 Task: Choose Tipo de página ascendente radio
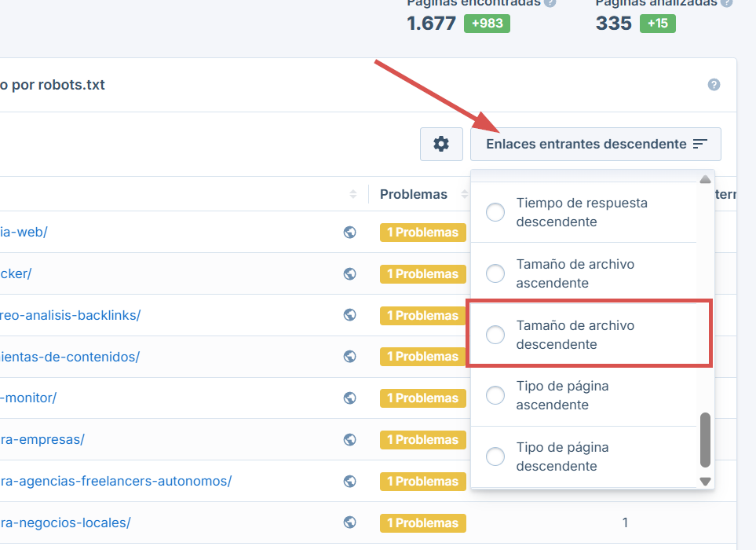point(495,395)
